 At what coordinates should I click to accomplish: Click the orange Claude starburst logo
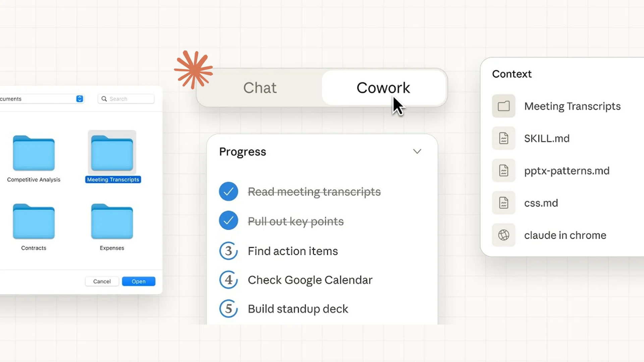coord(194,70)
